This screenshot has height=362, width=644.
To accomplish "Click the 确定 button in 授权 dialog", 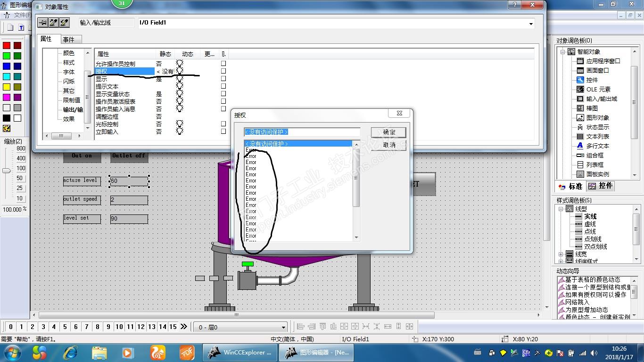I will click(x=389, y=132).
